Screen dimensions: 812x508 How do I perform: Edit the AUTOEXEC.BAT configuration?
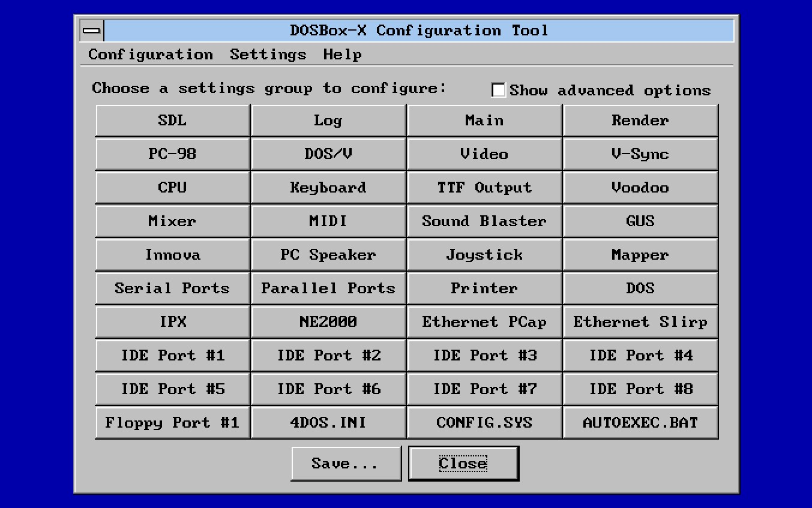pyautogui.click(x=640, y=422)
